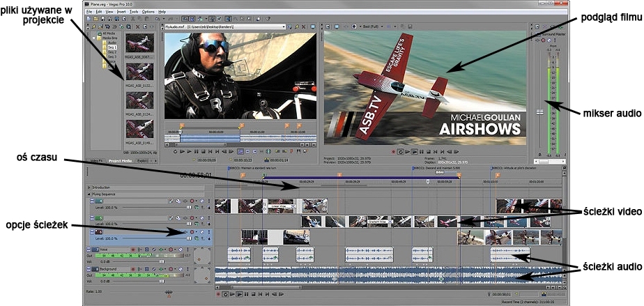Go to end in timeline transport bar

pyautogui.click(x=268, y=294)
